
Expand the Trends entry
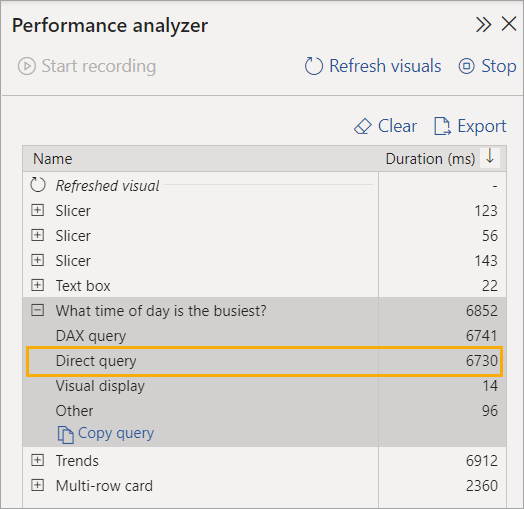click(x=37, y=460)
